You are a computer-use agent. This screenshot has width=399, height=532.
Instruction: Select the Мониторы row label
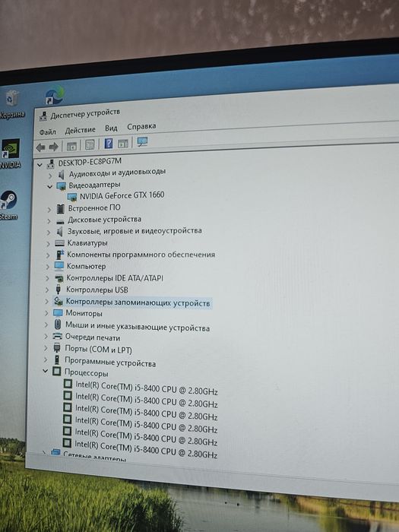[84, 313]
